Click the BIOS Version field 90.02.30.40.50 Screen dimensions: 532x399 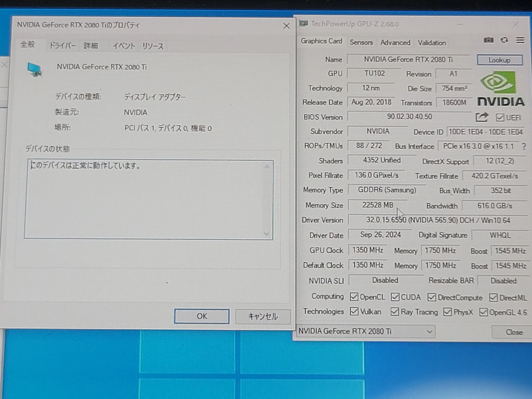(x=409, y=116)
